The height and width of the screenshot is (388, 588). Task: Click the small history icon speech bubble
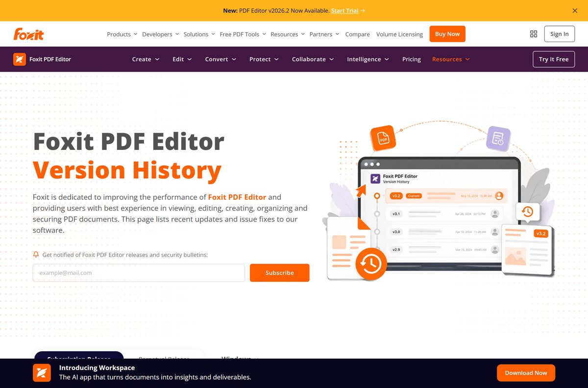(x=527, y=212)
